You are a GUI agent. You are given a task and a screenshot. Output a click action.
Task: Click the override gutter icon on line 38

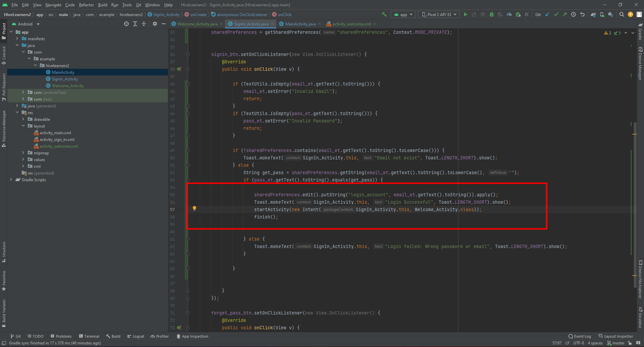point(179,70)
